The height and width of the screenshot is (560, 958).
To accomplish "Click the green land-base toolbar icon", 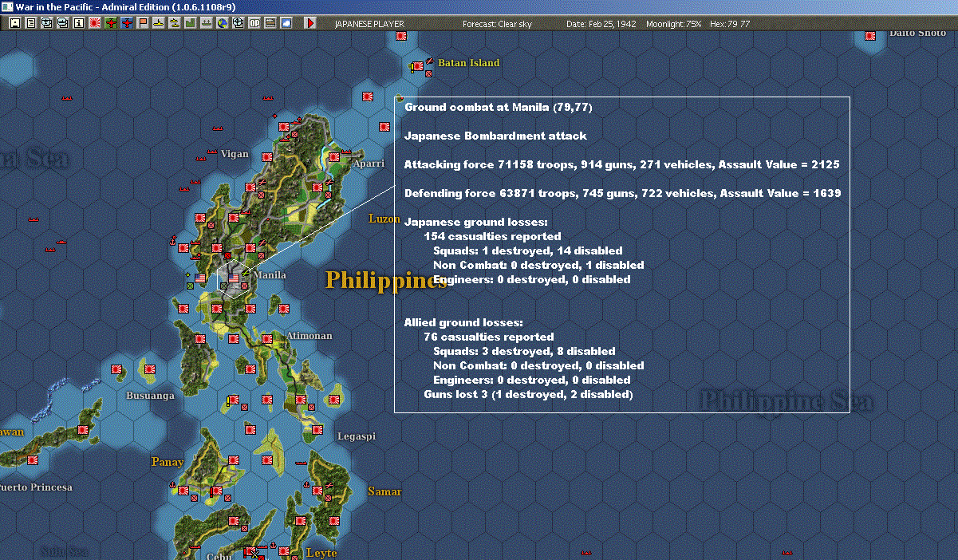I will click(190, 23).
